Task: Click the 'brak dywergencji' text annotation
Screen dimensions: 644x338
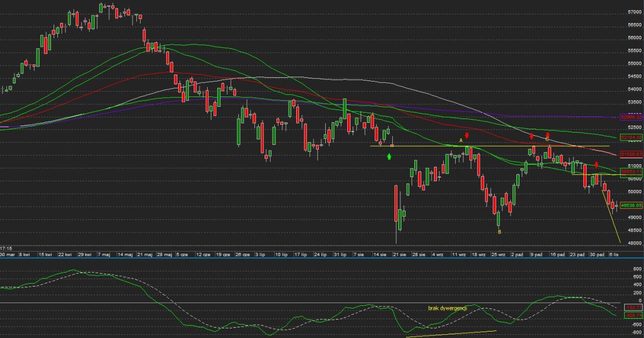Action: 448,308
